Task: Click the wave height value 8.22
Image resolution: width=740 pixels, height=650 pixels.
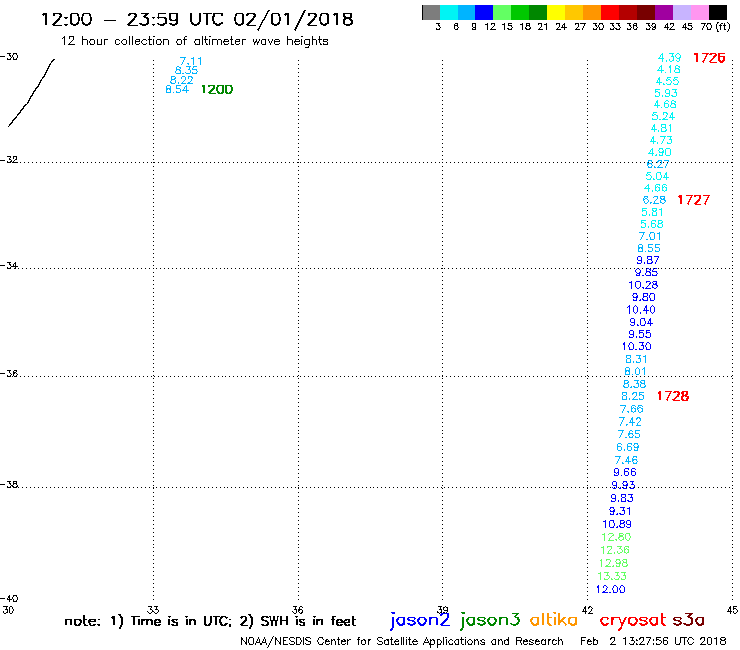Action: 181,80
